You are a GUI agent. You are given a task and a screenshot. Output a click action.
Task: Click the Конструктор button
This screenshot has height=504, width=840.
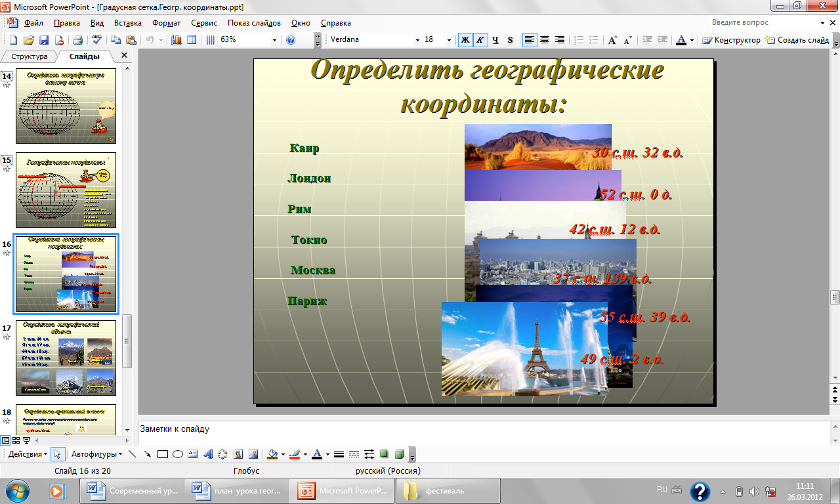(732, 40)
